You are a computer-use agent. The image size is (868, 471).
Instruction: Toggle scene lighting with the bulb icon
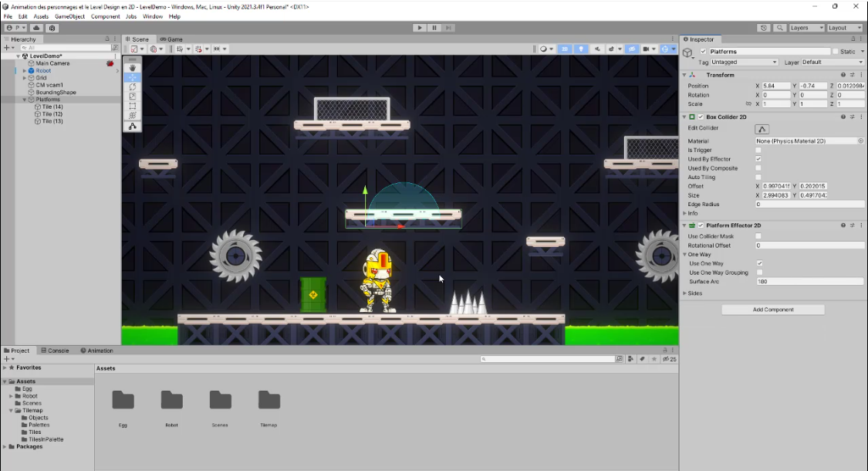[581, 49]
